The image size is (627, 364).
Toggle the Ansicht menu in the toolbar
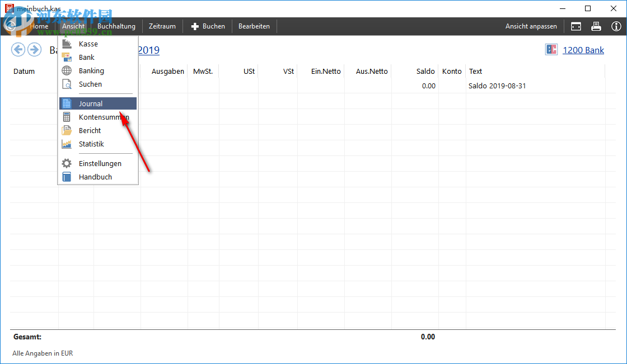point(73,26)
